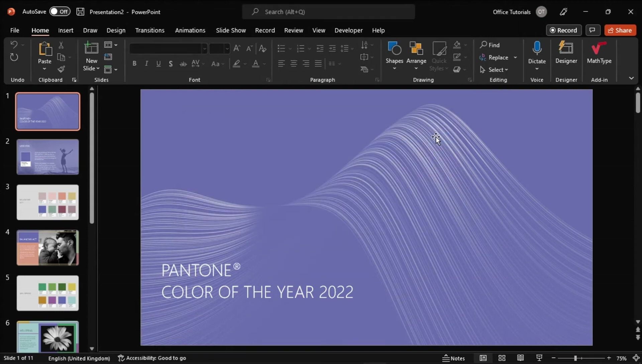
Task: Toggle Strikethrough formatting
Action: (x=183, y=63)
